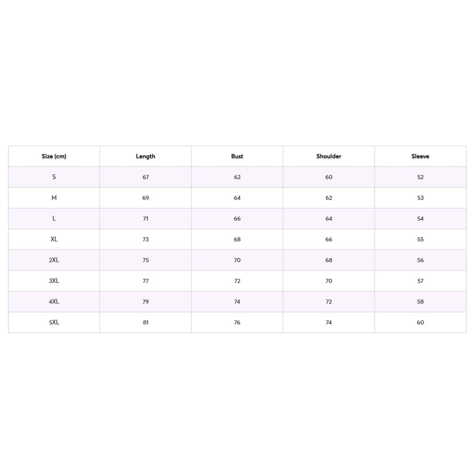
Task: Click the 2XL size row label
Action: click(x=54, y=260)
